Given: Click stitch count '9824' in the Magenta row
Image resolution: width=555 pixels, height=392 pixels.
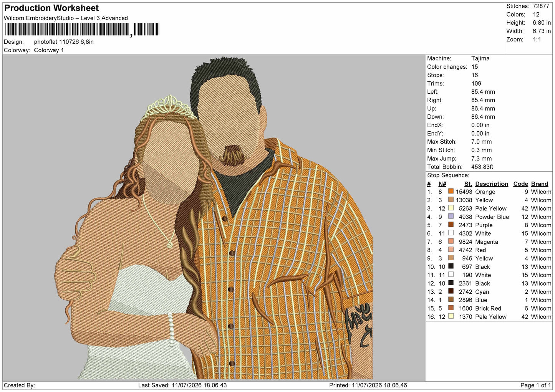Looking at the screenshot, I should [x=466, y=242].
